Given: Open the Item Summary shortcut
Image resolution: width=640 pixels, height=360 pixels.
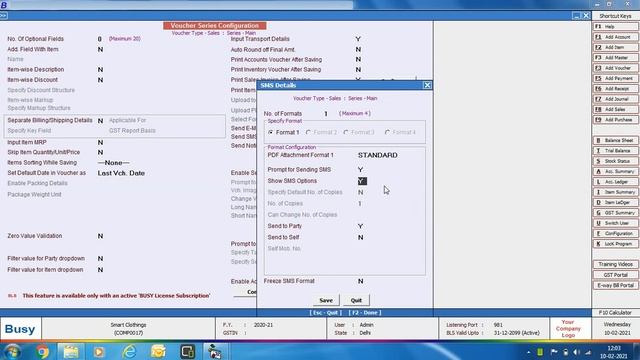Looking at the screenshot, I should (616, 192).
